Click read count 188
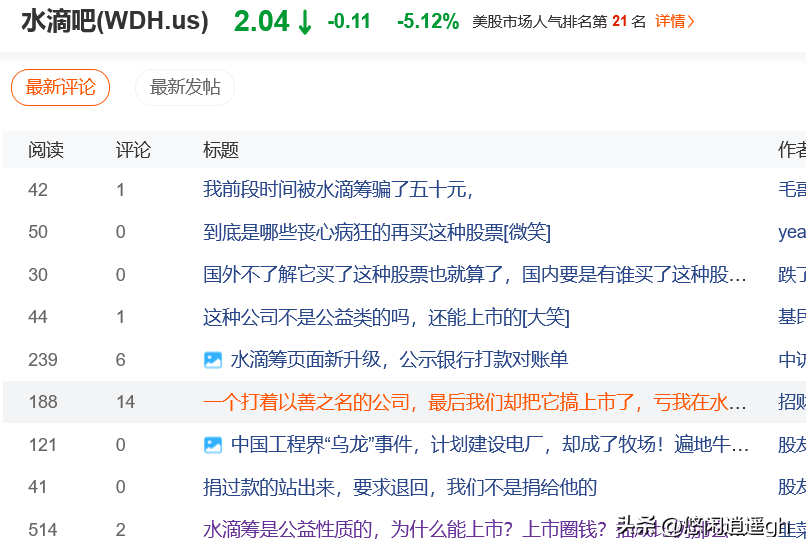Screen dimensions: 806x551 coord(43,402)
